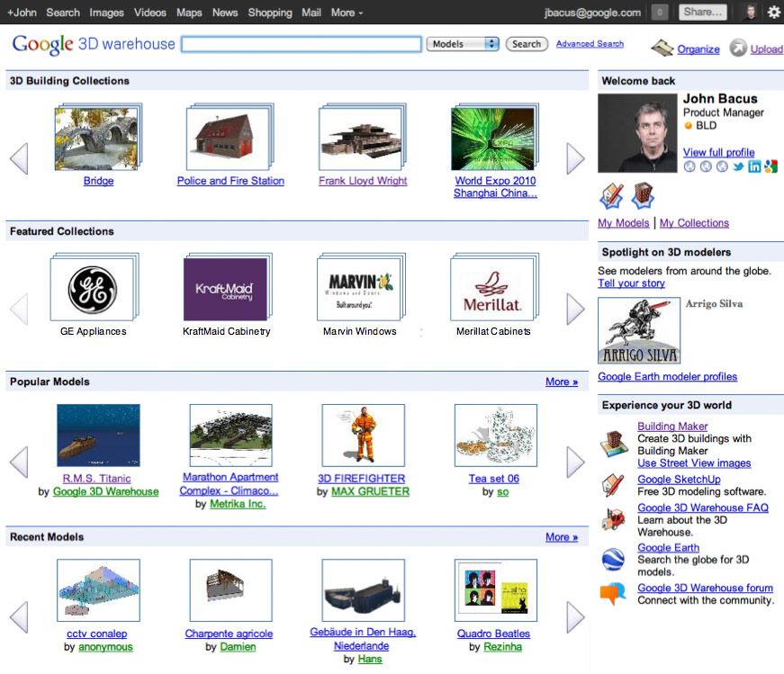Image resolution: width=784 pixels, height=674 pixels.
Task: Open Merillat Cabinets collection thumbnail
Action: click(494, 287)
